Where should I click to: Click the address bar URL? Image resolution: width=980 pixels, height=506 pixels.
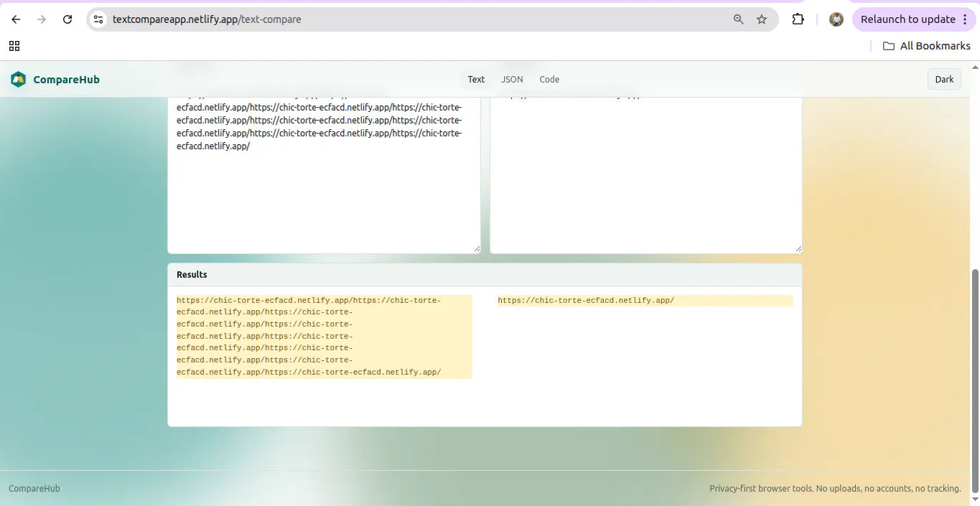[x=207, y=19]
